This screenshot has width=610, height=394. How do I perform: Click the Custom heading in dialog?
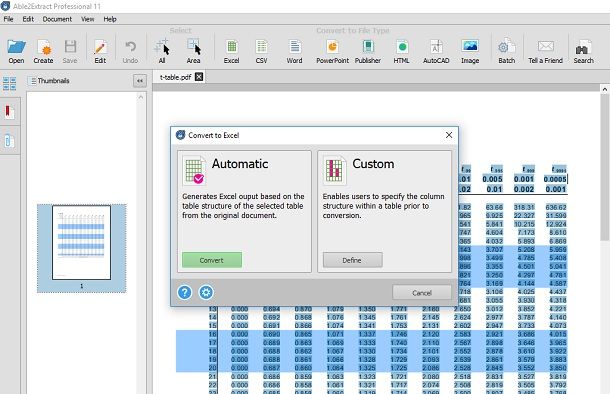[x=373, y=164]
